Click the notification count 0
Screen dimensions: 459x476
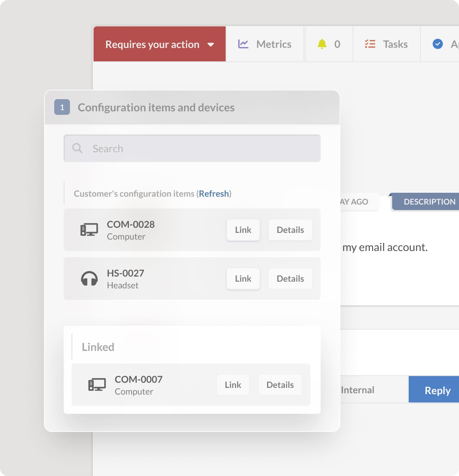337,44
